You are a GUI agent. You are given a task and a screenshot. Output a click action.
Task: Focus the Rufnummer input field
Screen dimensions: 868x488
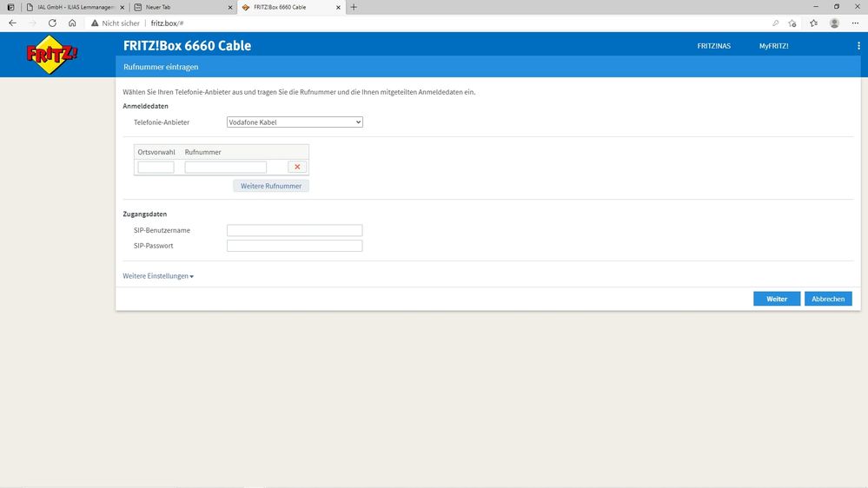coord(225,167)
